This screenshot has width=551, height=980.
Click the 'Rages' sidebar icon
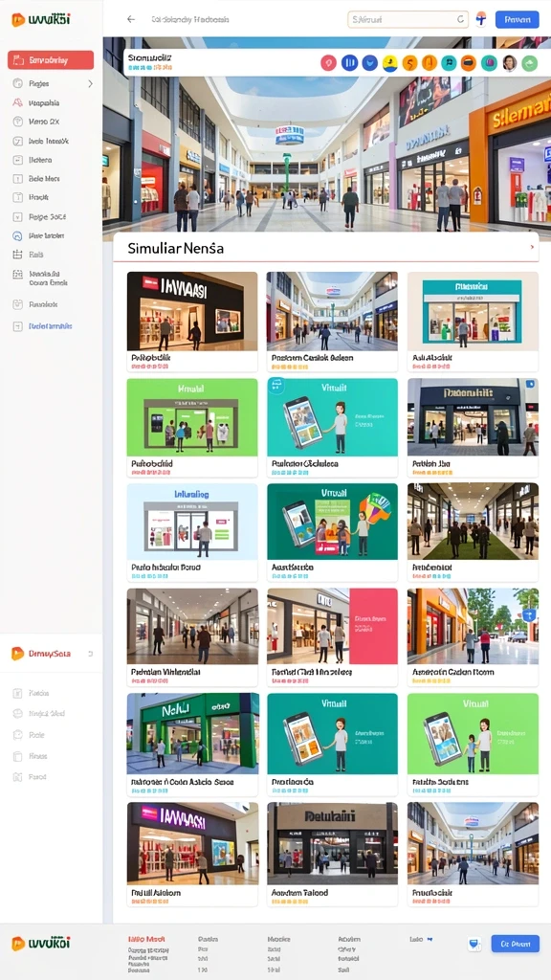(17, 83)
